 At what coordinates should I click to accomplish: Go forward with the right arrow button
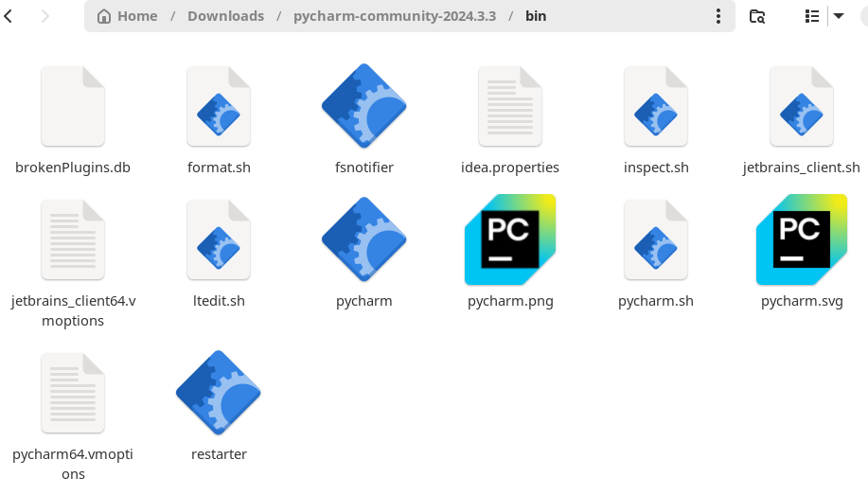click(x=45, y=16)
